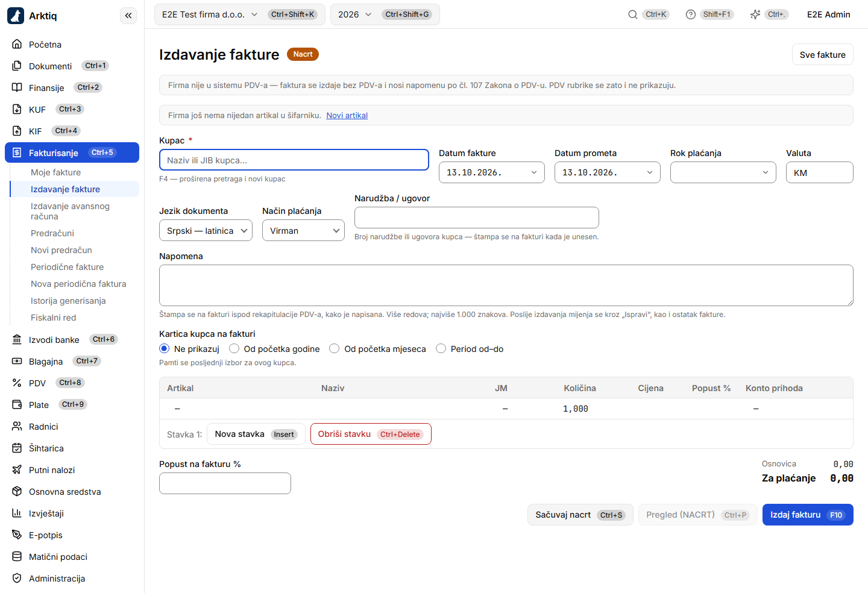Collapse the sidebar with double-chevron icon
The image size is (868, 593).
(x=128, y=16)
